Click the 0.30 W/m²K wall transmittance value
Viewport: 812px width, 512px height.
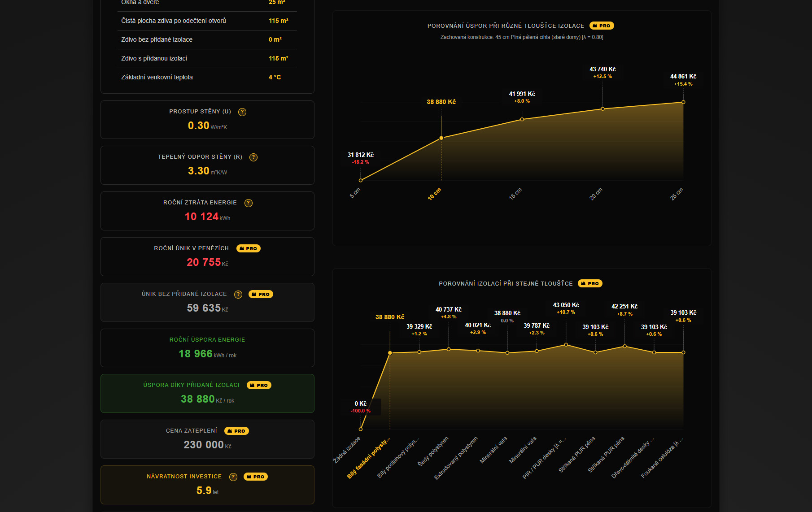(x=207, y=126)
